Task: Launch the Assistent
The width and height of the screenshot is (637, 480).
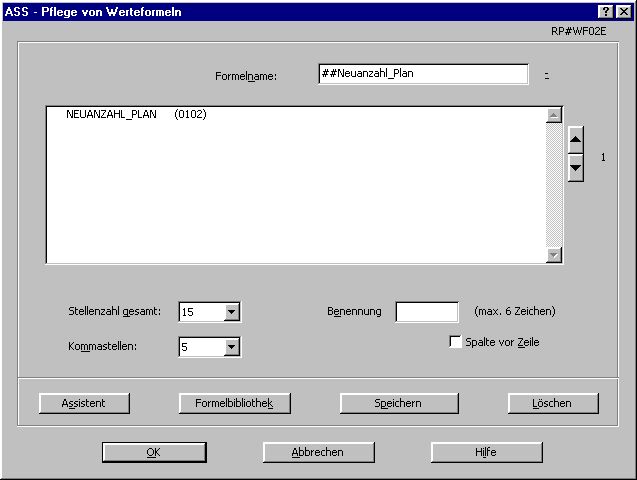Action: pos(84,403)
